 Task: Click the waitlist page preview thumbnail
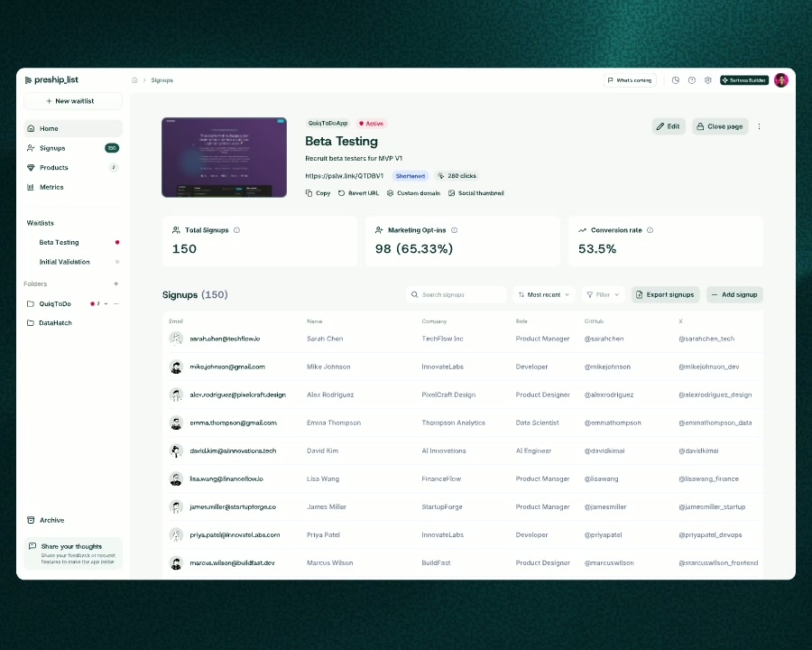tap(224, 157)
